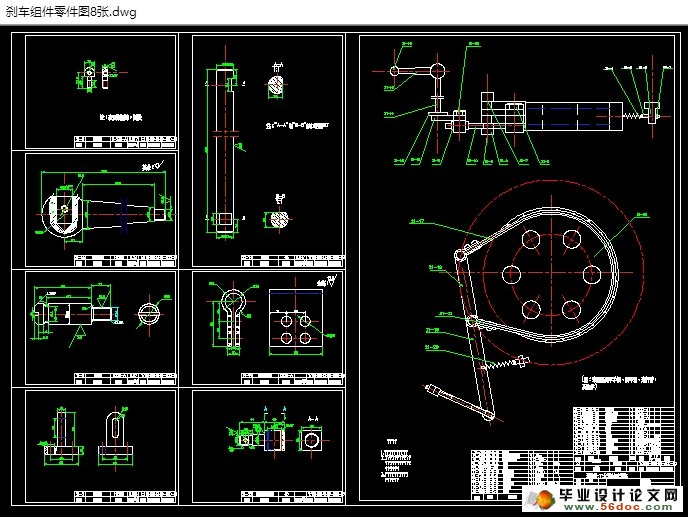
Task: Select the top-left small part drawing sheet
Action: [x=100, y=92]
